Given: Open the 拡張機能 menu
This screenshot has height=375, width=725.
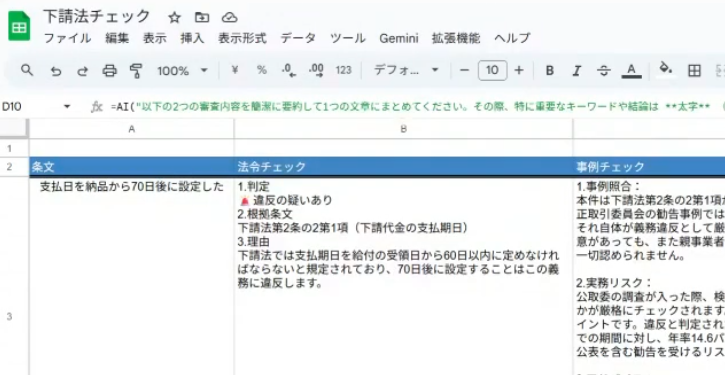Looking at the screenshot, I should click(456, 38).
